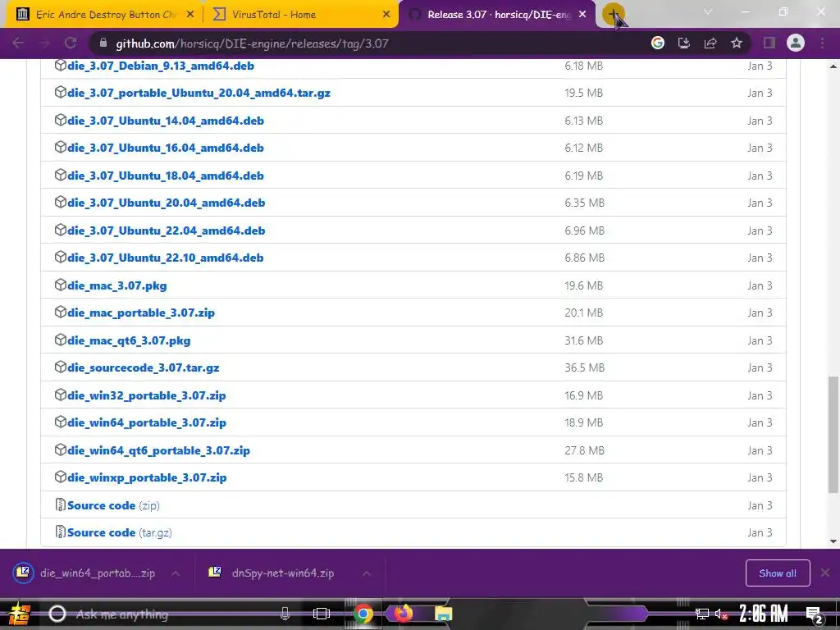Download die_3.07_Ubuntu_22.10_amd64.deb
This screenshot has height=630, width=840.
[165, 258]
